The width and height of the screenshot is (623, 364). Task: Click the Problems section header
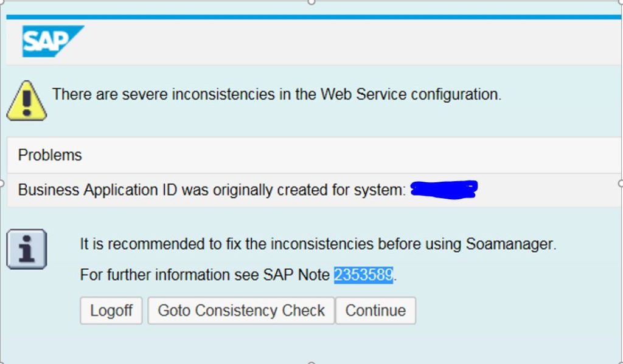[49, 155]
